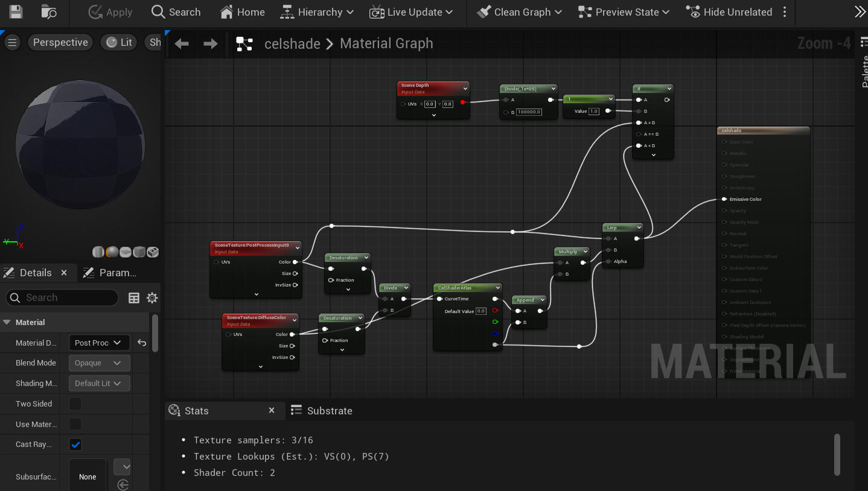Toggle the Use Material Attributes checkbox
This screenshot has width=868, height=491.
75,424
